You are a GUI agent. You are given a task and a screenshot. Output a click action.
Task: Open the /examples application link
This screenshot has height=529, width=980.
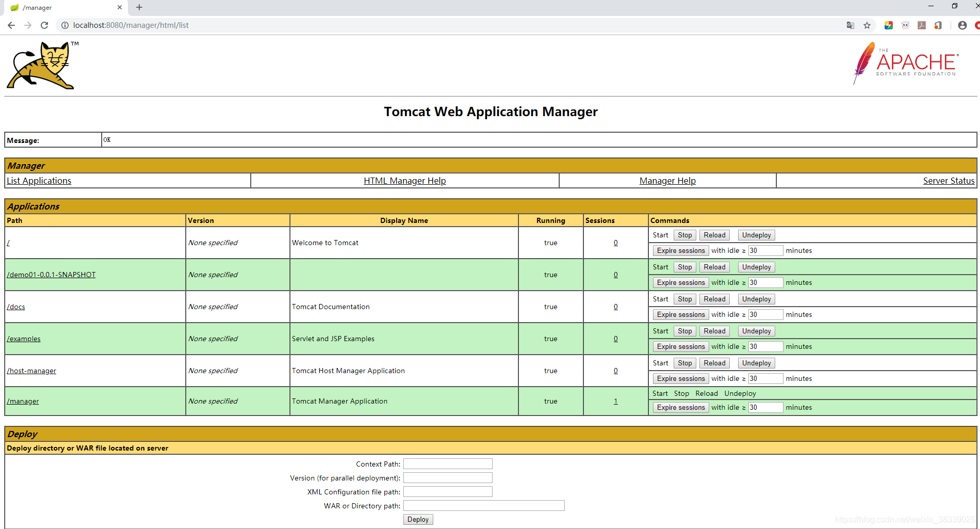click(x=24, y=339)
